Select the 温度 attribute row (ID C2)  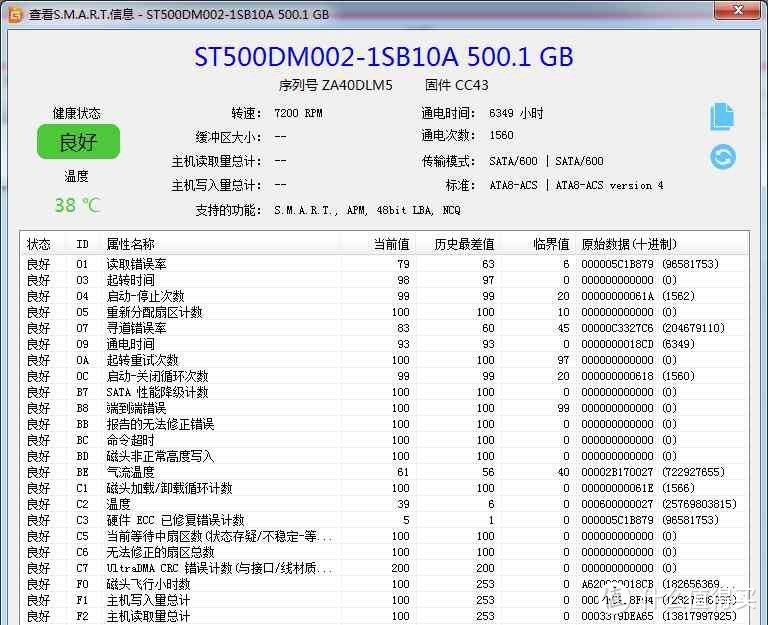click(x=384, y=504)
